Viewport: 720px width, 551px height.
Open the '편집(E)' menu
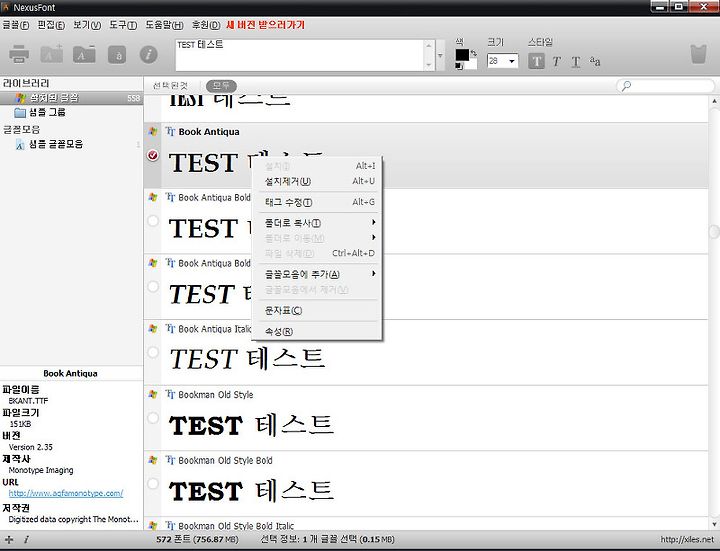[x=51, y=25]
